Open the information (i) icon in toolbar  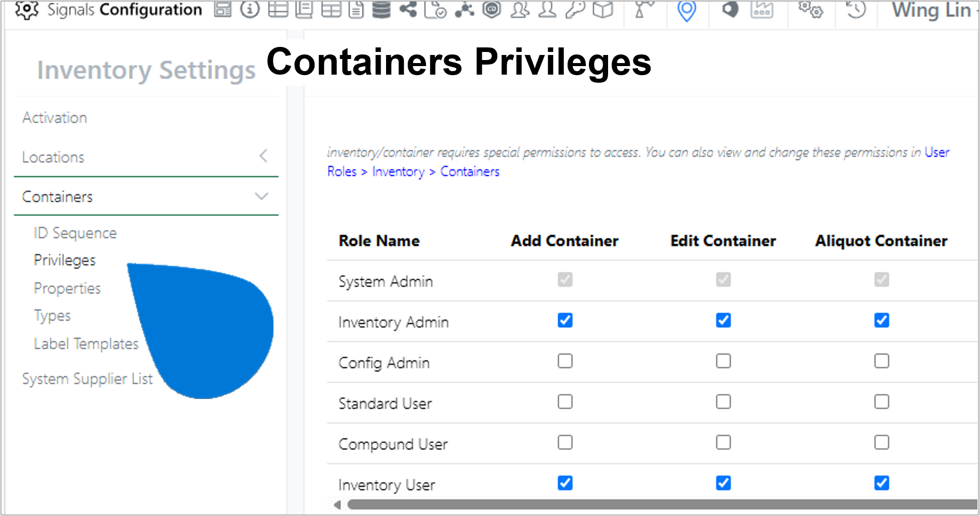[249, 9]
